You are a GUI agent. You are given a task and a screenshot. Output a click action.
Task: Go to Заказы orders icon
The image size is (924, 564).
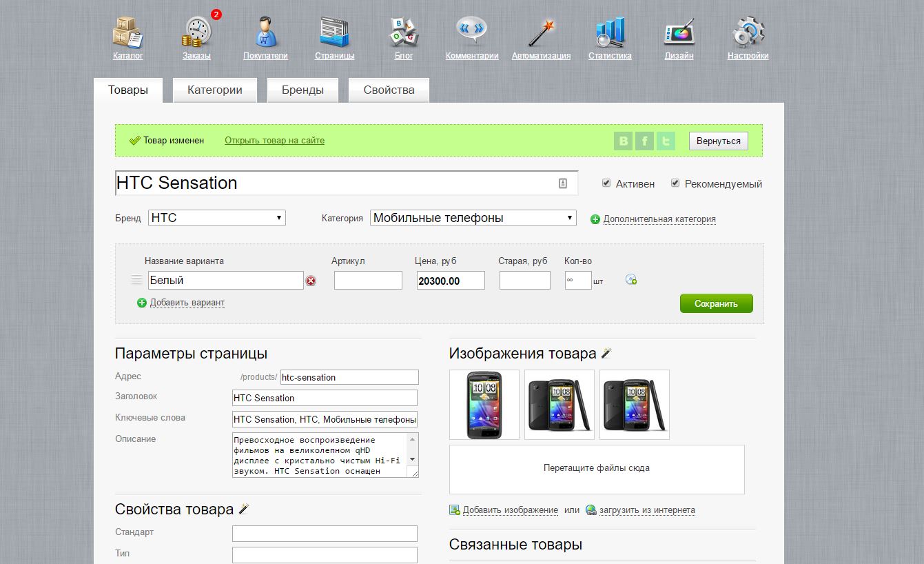pos(198,32)
